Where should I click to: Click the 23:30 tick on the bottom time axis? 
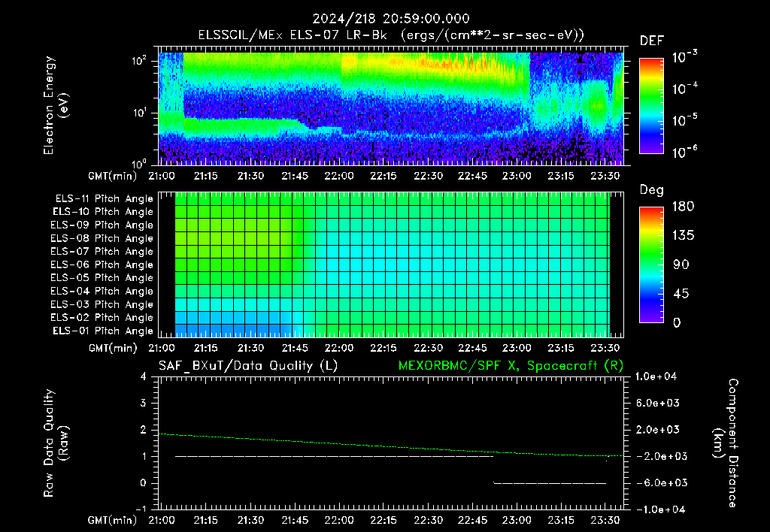point(605,520)
